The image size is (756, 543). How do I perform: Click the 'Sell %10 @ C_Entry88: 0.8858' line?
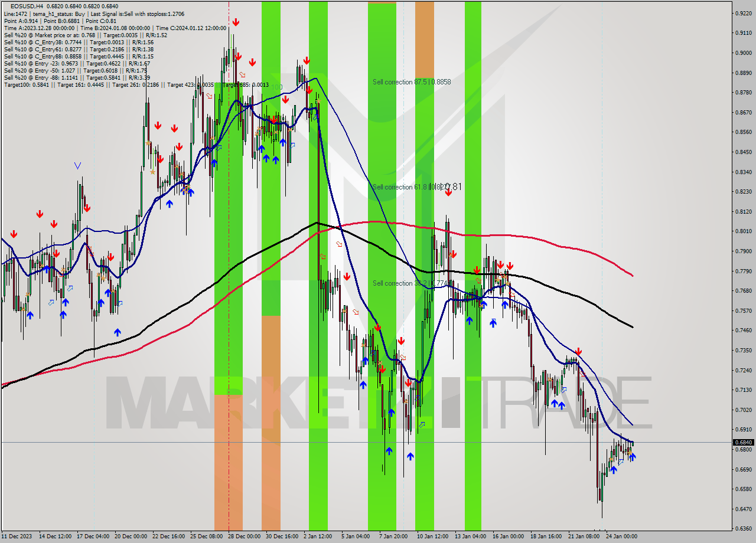pos(79,56)
